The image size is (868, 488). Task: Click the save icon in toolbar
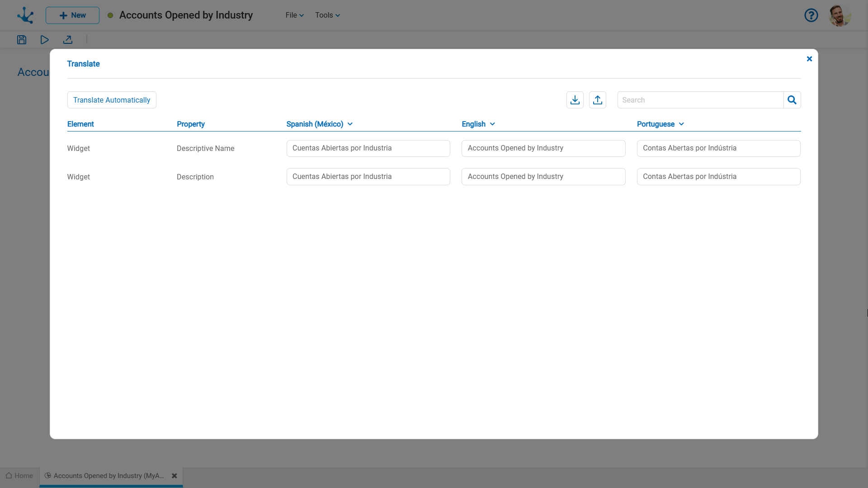[x=22, y=40]
